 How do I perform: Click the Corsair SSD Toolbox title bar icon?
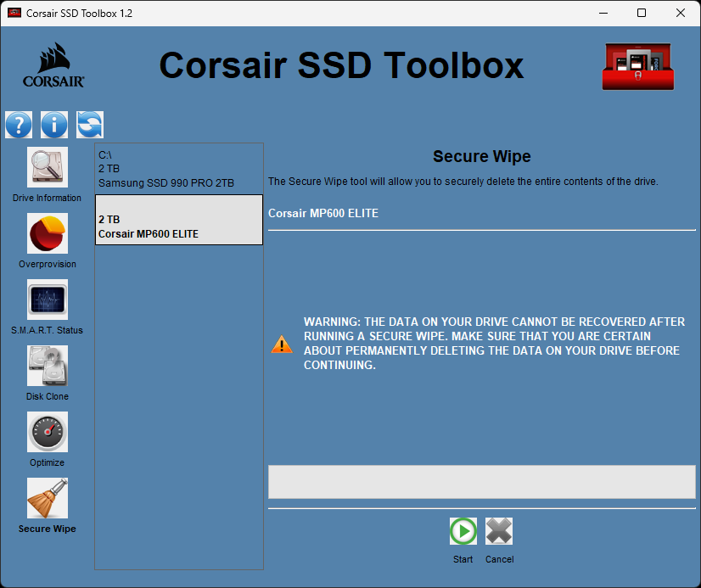12,13
